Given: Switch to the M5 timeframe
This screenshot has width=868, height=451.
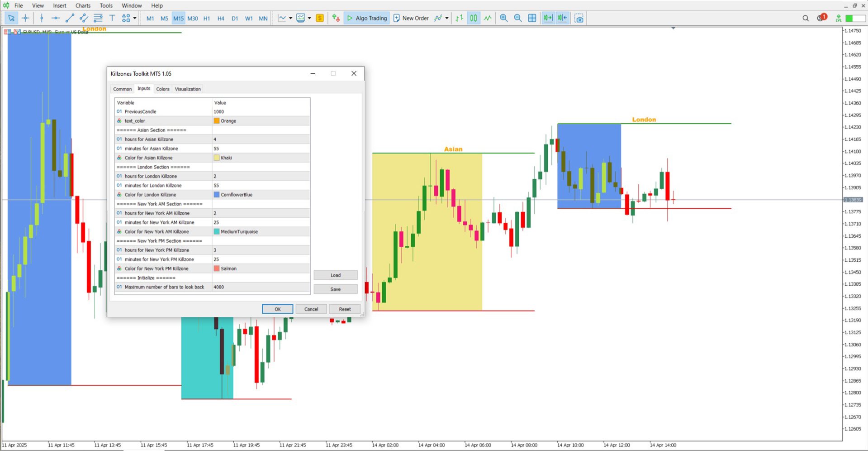Looking at the screenshot, I should [164, 19].
